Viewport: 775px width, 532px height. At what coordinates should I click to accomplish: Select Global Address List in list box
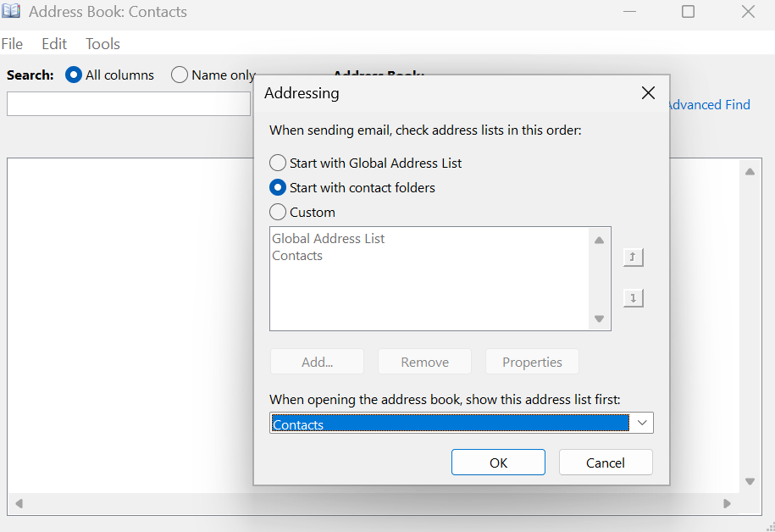(328, 238)
